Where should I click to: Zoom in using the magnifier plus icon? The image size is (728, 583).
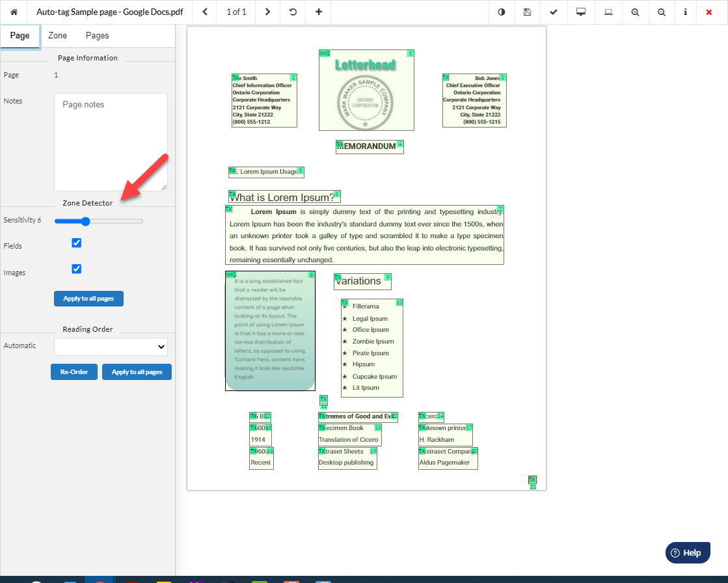pyautogui.click(x=635, y=12)
